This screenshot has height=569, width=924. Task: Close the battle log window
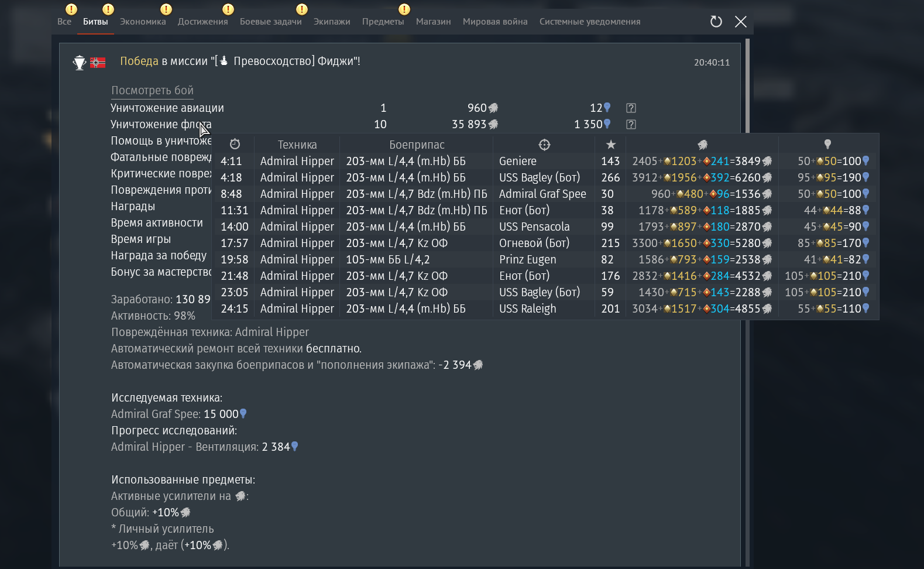click(741, 22)
